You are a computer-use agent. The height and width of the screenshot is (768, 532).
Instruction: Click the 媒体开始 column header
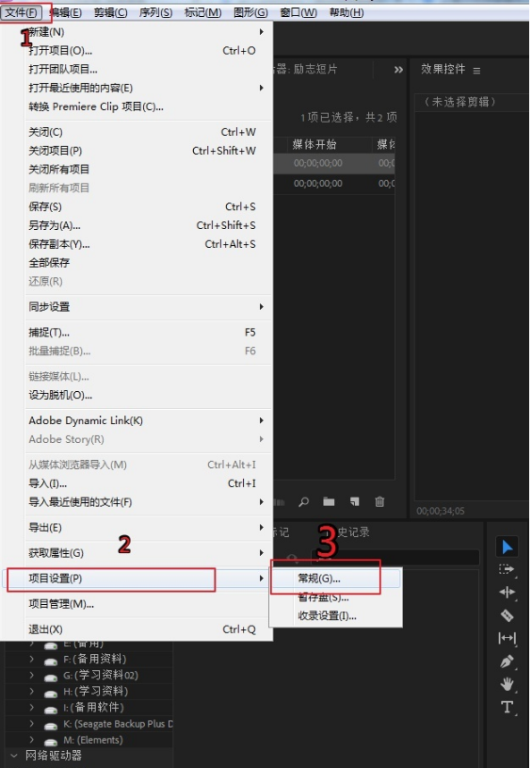[314, 144]
